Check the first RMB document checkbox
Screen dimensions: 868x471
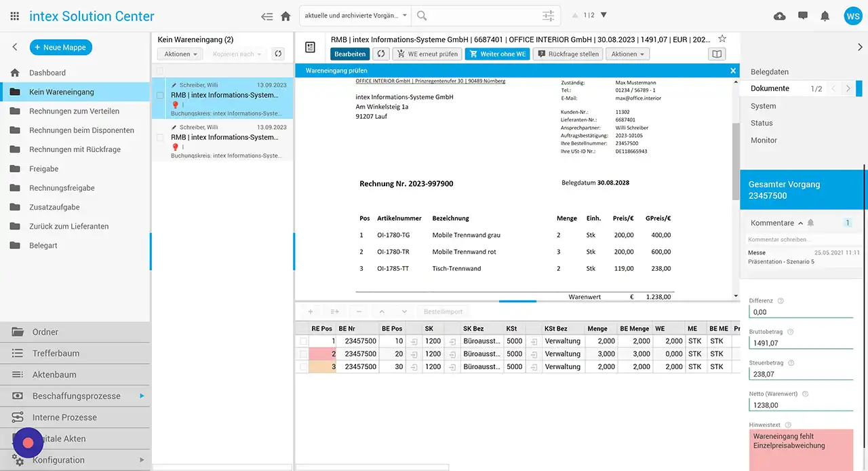pyautogui.click(x=160, y=96)
